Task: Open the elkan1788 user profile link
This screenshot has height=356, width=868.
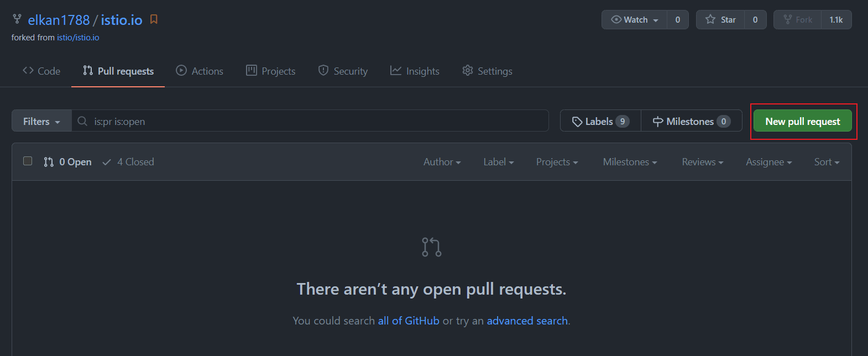Action: [59, 20]
